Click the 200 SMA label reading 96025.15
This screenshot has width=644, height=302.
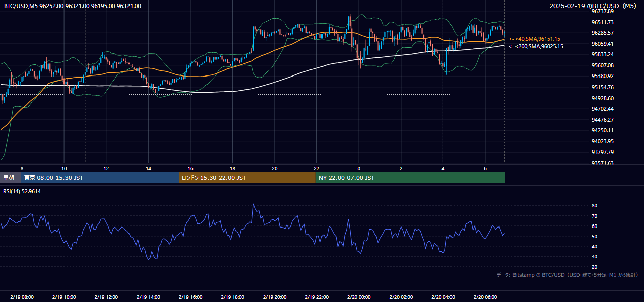click(x=536, y=46)
